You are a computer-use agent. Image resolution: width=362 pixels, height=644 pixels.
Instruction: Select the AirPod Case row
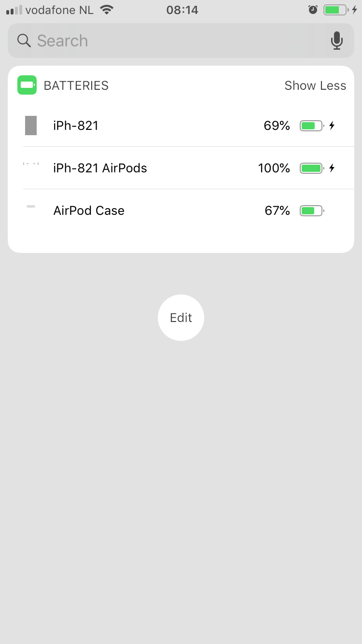[x=181, y=210]
